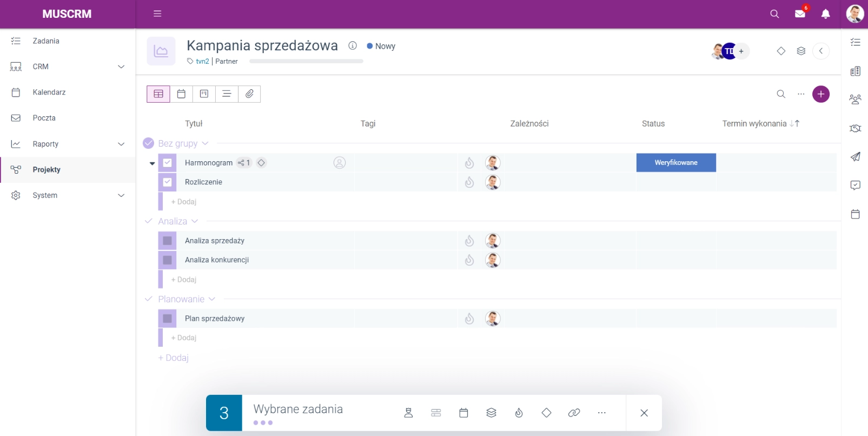Click the project chart icon beside title

tap(161, 51)
